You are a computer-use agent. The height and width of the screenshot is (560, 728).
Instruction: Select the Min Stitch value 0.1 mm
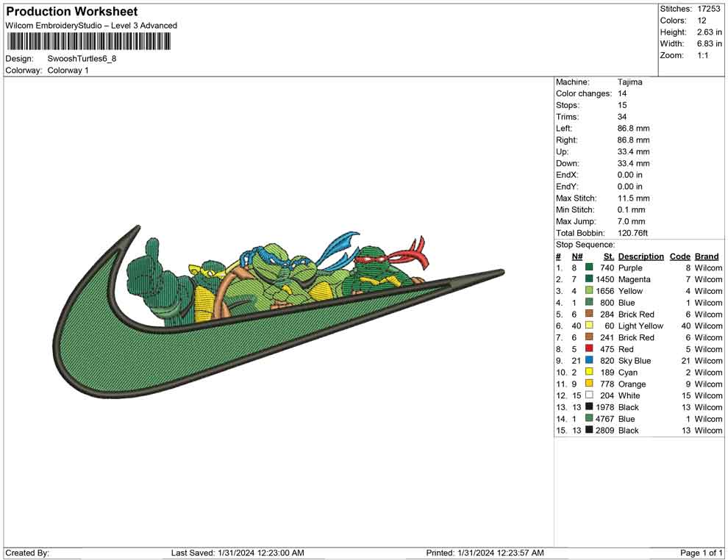point(632,209)
